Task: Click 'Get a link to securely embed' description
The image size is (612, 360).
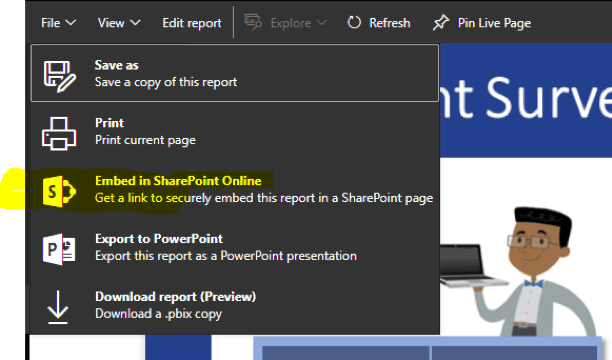Action: 264,198
